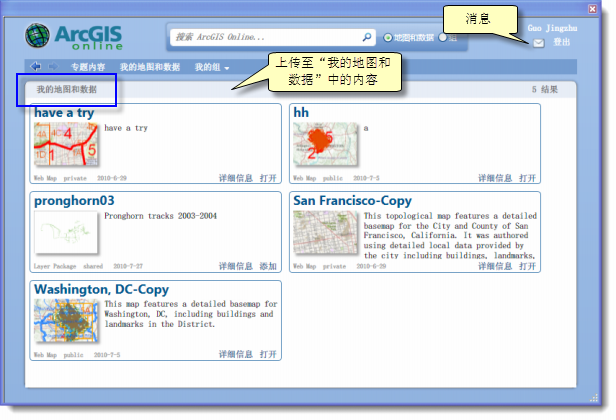Select the 组 radio button

(x=443, y=38)
